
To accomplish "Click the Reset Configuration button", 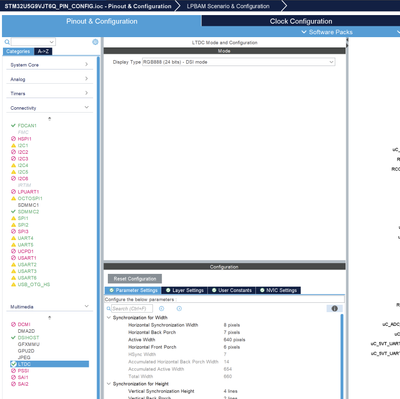I will click(135, 279).
